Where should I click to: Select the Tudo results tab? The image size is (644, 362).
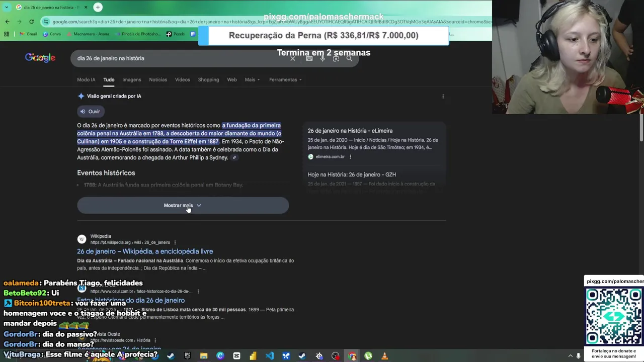pos(109,79)
